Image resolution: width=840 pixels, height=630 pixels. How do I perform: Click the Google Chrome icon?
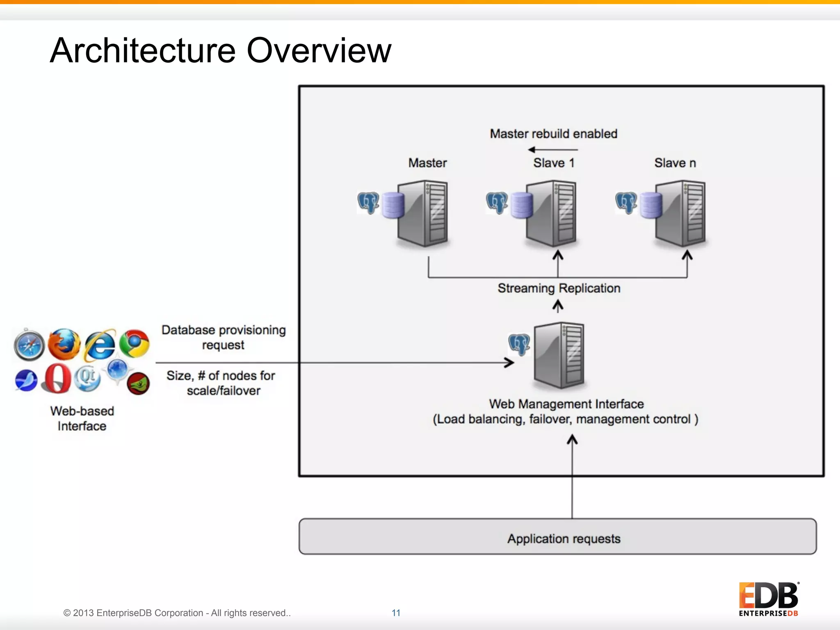click(x=135, y=344)
